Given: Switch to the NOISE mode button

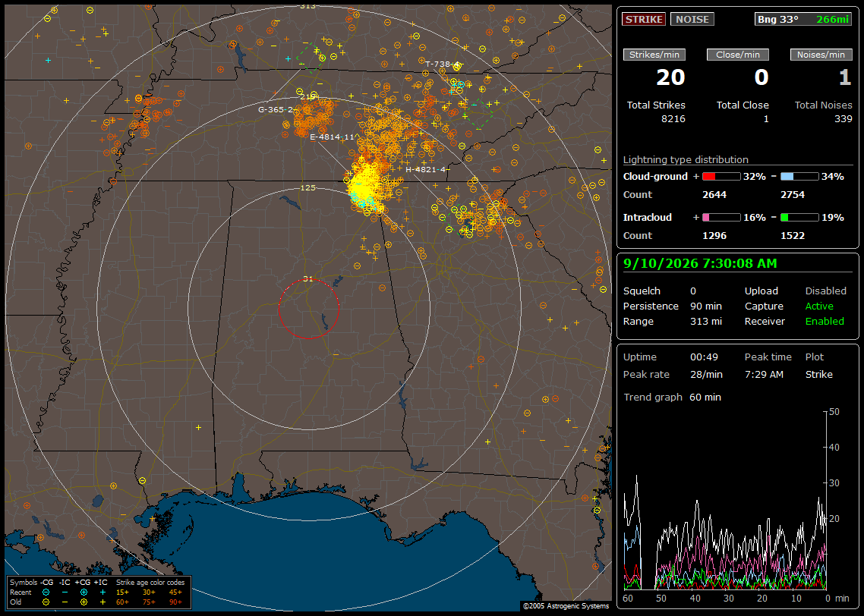Looking at the screenshot, I should [x=692, y=19].
